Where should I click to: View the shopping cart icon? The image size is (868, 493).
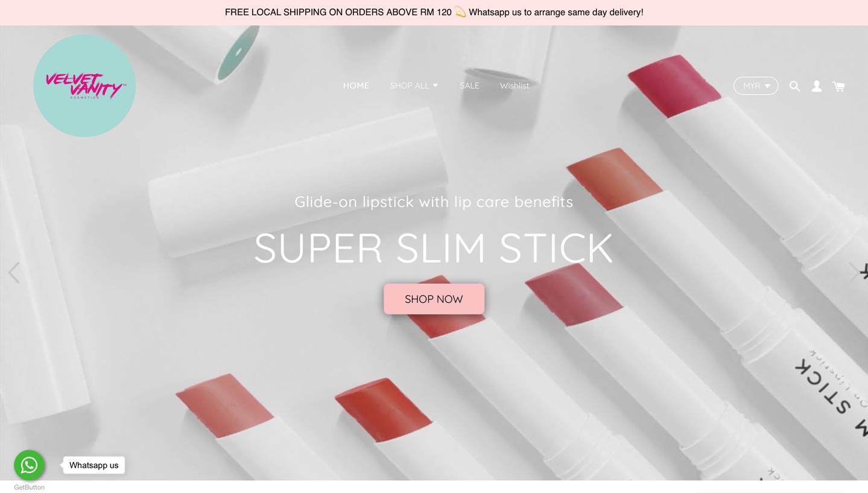point(838,86)
